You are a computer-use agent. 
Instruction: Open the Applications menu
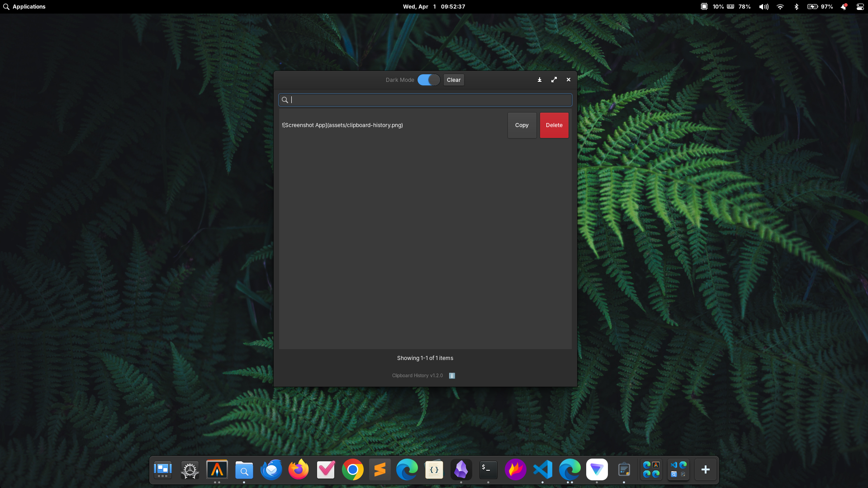24,7
